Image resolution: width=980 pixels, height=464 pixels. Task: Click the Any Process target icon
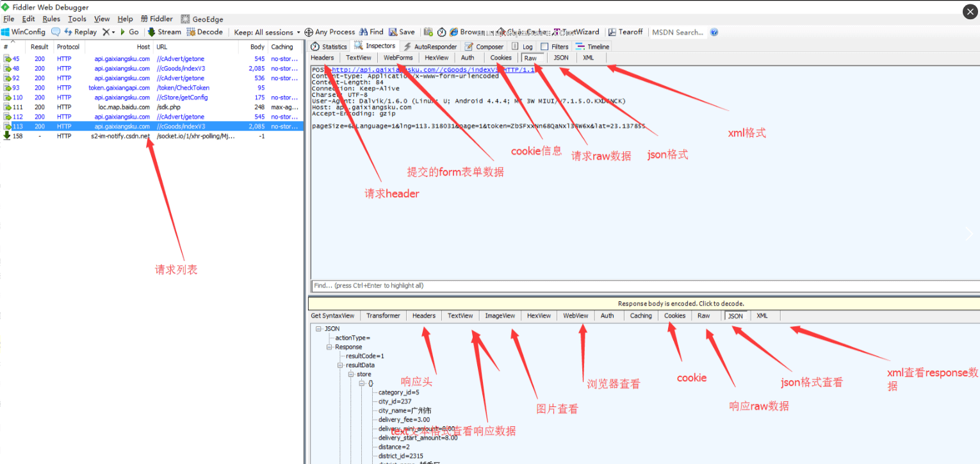point(309,32)
